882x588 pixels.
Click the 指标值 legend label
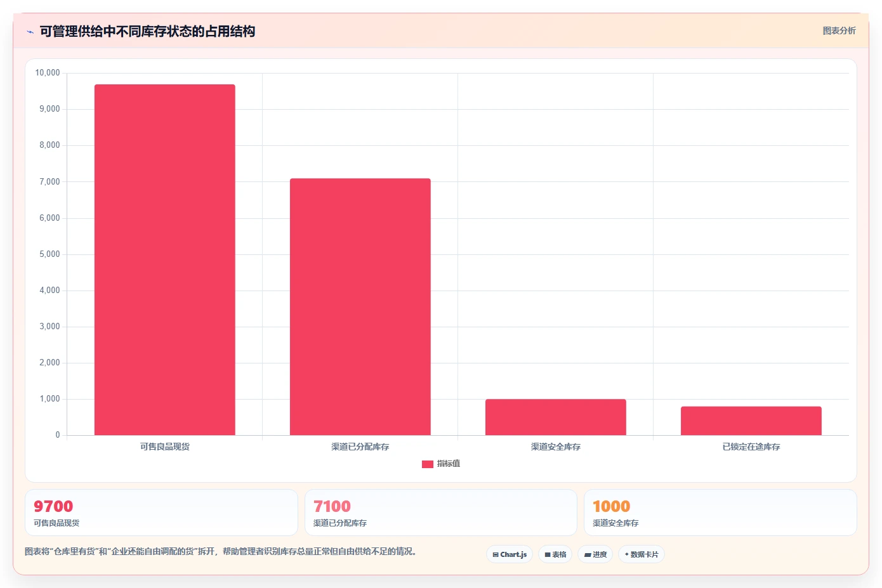[449, 464]
